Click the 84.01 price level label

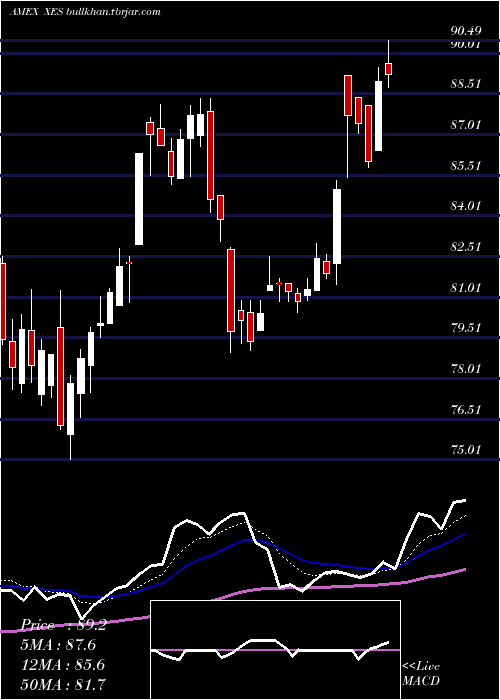tap(466, 206)
